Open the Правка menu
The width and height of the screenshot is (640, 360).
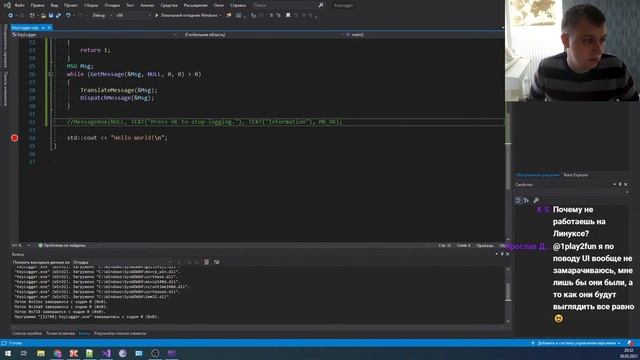pyautogui.click(x=38, y=5)
